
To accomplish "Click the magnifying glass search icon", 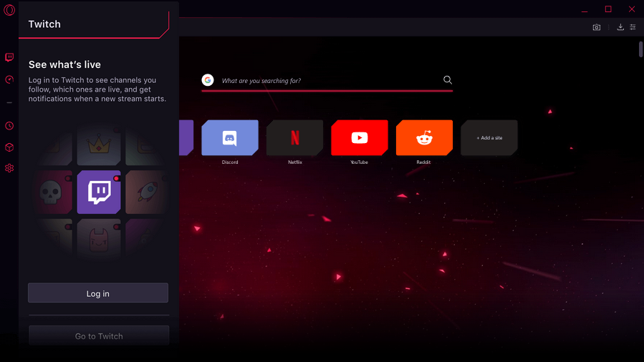I will coord(447,80).
